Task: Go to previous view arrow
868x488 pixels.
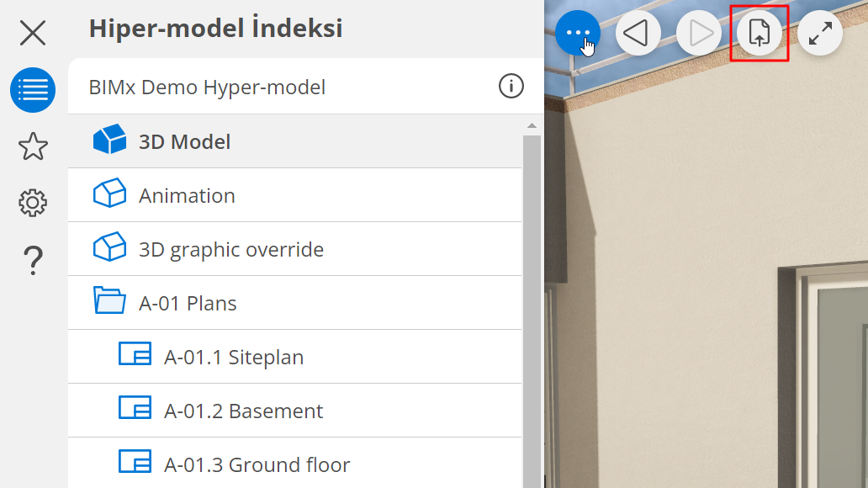Action: [x=638, y=34]
